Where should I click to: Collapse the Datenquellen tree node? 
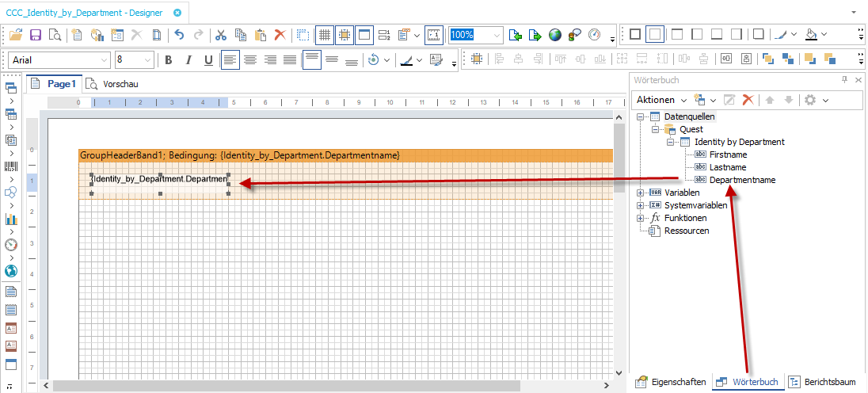641,116
